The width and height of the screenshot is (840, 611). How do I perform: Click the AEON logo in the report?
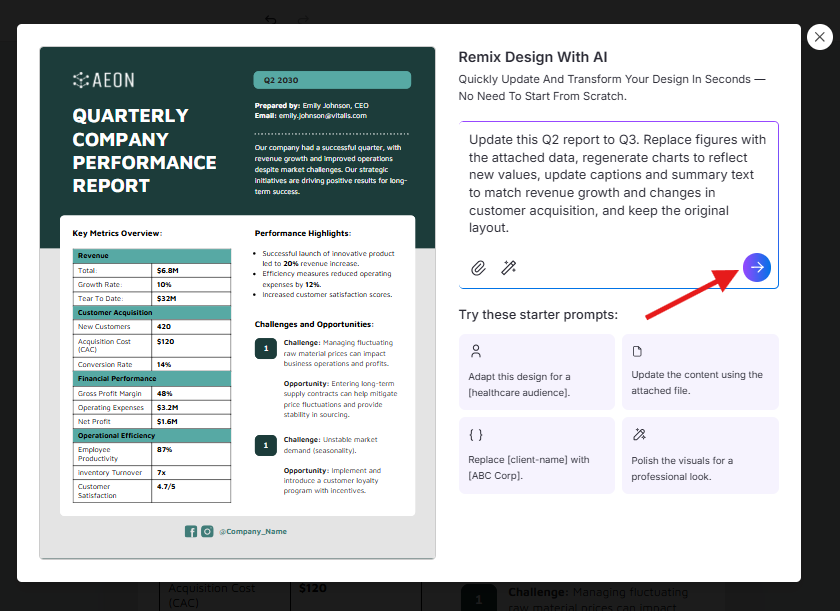[104, 80]
